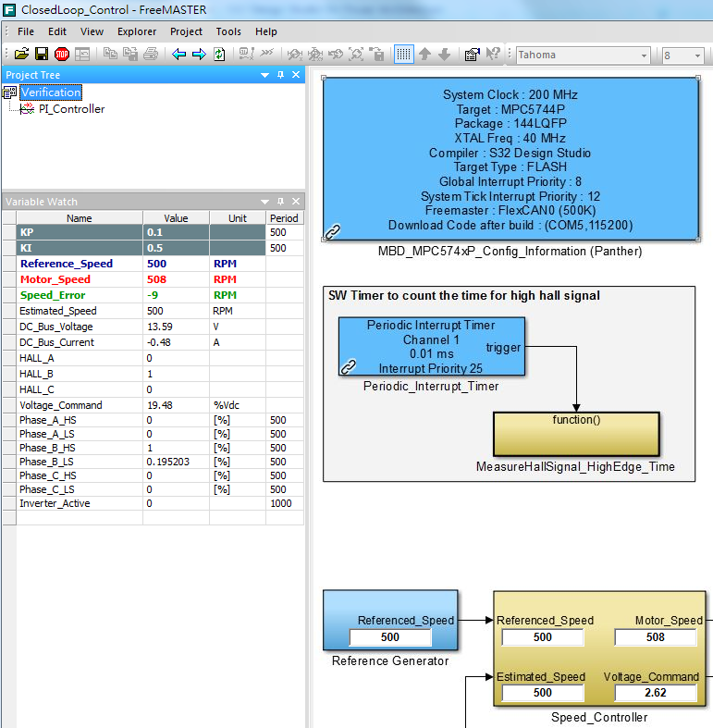Image resolution: width=713 pixels, height=728 pixels.
Task: Click the grayed fit-to-view scope icon
Action: point(356,55)
